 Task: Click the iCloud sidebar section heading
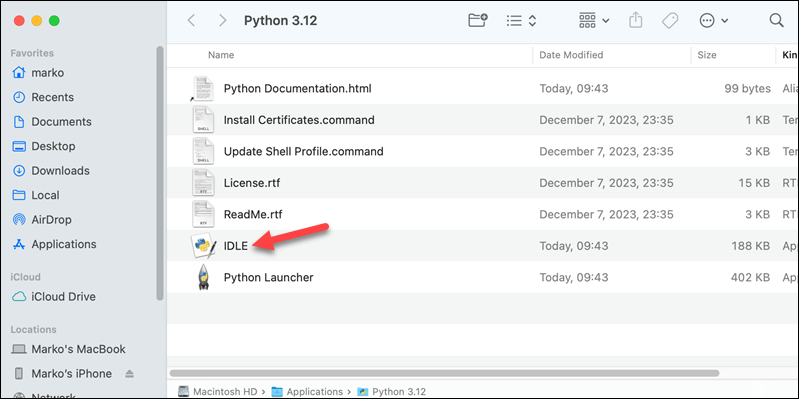click(25, 277)
